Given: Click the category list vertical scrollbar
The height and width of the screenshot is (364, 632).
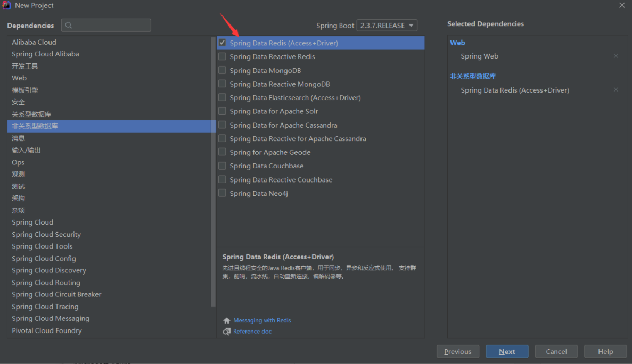Looking at the screenshot, I should pyautogui.click(x=213, y=172).
